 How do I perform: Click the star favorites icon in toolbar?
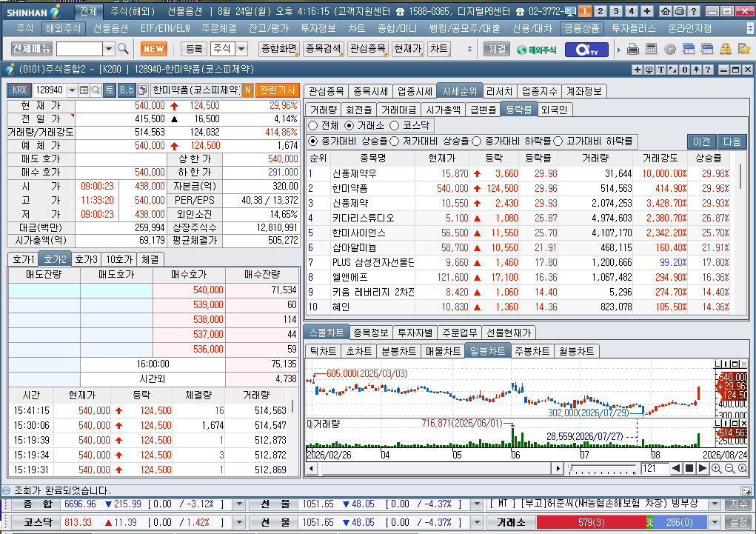(744, 49)
